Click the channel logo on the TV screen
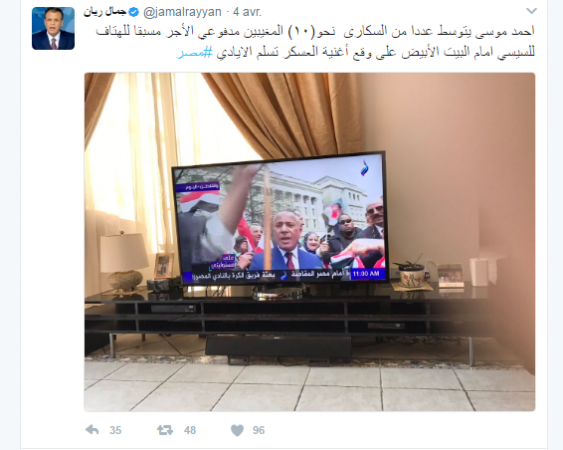This screenshot has height=450, width=563. tap(364, 168)
